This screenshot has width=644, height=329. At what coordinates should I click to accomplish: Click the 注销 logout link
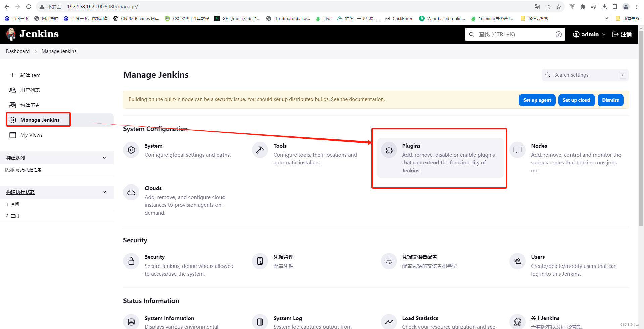coord(622,34)
